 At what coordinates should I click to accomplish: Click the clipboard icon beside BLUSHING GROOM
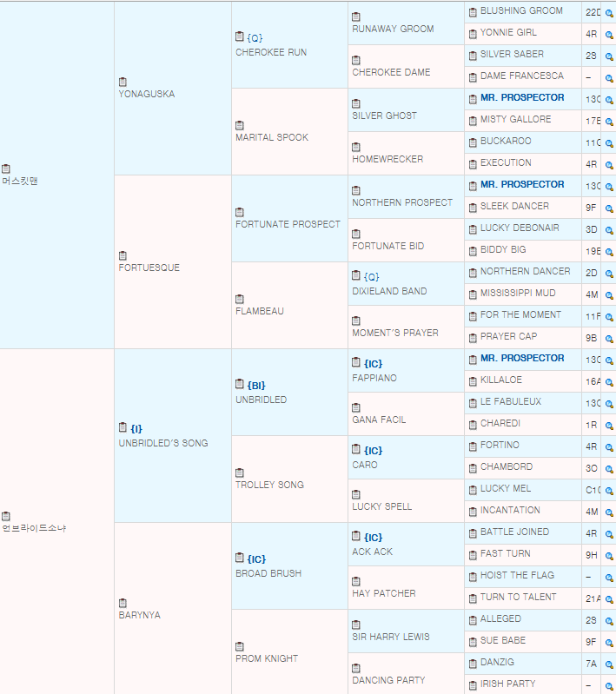[x=473, y=12]
